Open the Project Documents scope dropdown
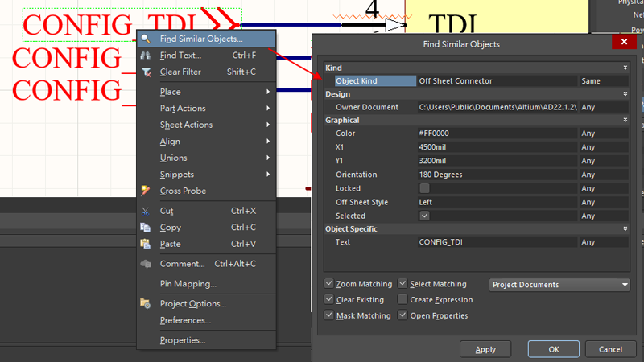 [x=559, y=284]
